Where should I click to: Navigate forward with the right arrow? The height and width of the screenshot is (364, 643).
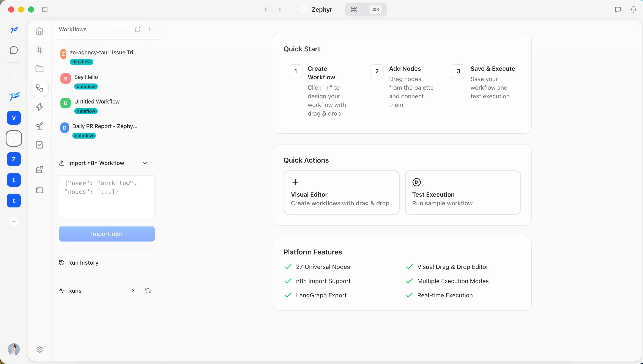point(279,9)
